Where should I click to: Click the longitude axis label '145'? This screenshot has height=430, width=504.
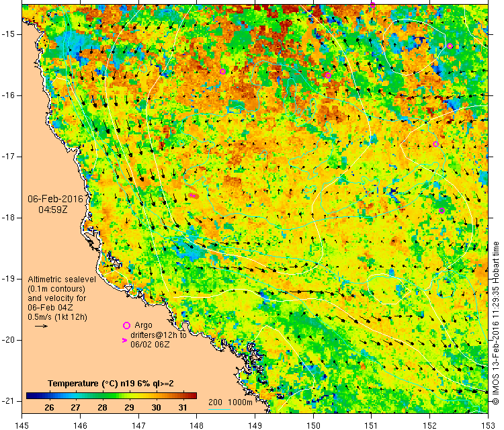[x=22, y=425]
